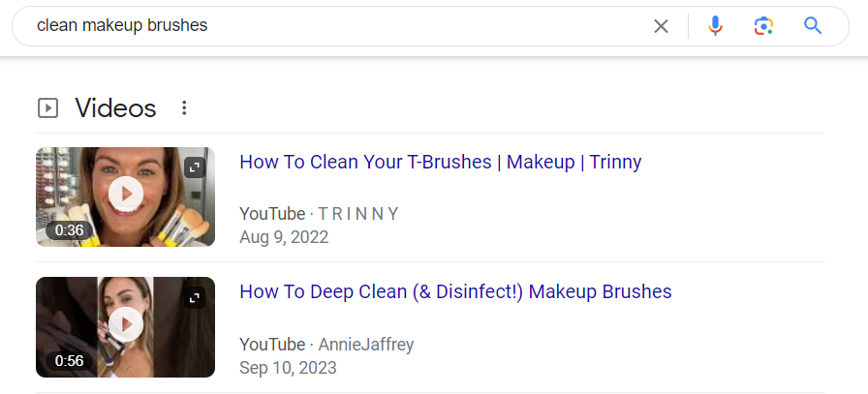Clear the search query with the X icon
Image resolution: width=868 pixels, height=394 pixels.
pyautogui.click(x=661, y=26)
